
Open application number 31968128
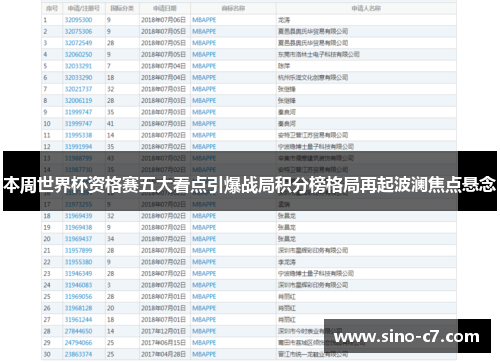tap(78, 308)
